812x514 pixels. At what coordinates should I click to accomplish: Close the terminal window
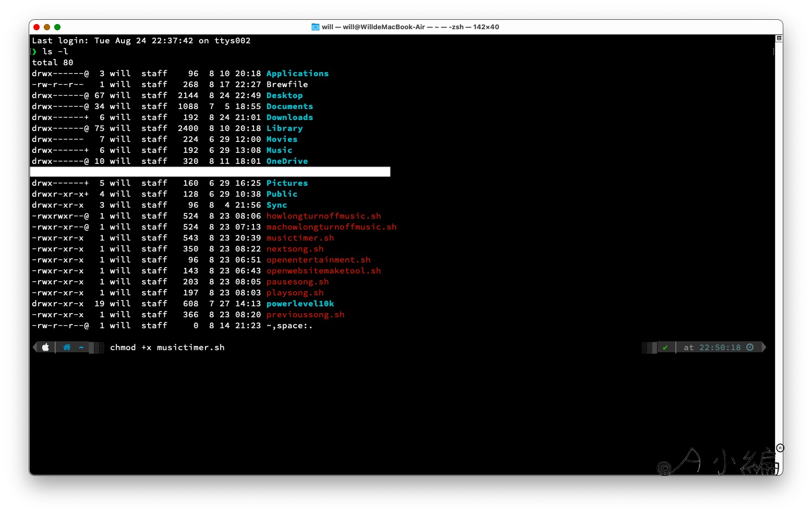(x=37, y=27)
